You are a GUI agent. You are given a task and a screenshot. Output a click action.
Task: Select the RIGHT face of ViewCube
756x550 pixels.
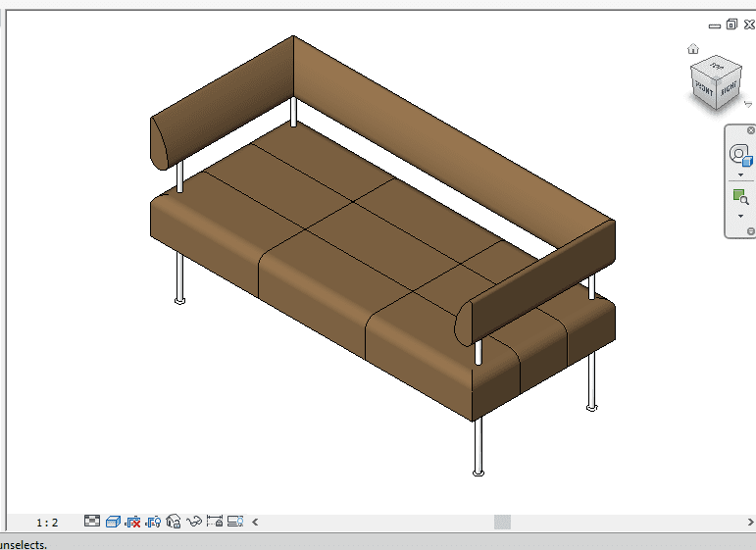[x=730, y=90]
